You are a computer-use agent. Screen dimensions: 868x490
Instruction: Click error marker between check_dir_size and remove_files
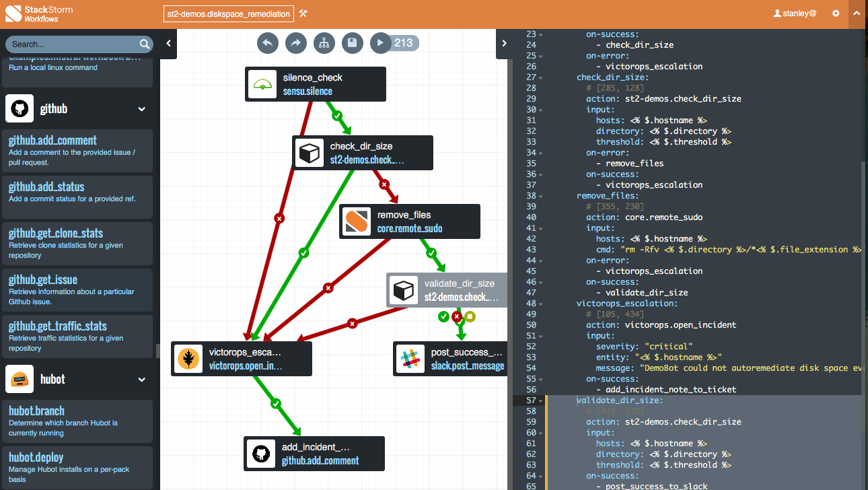(x=384, y=184)
